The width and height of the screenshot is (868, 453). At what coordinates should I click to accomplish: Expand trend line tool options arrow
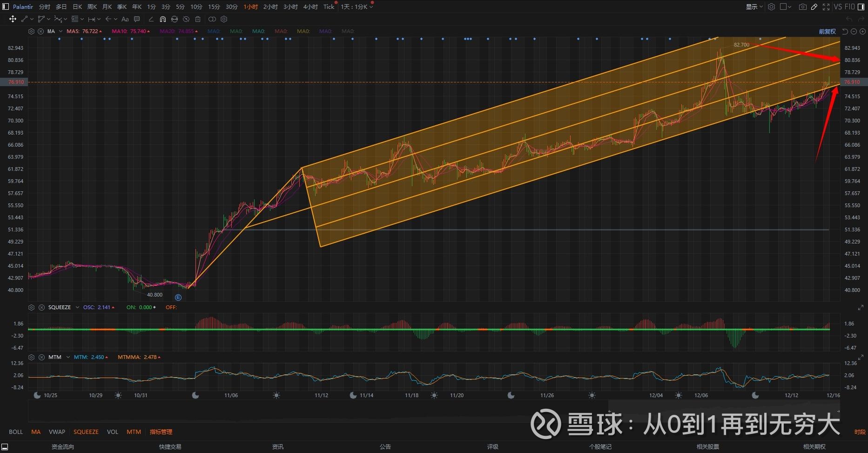pos(32,19)
